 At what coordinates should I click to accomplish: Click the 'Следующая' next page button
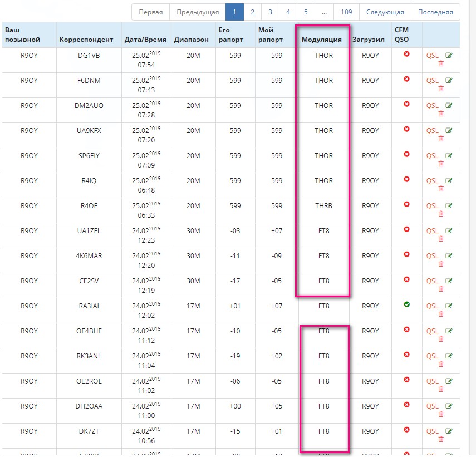(385, 12)
